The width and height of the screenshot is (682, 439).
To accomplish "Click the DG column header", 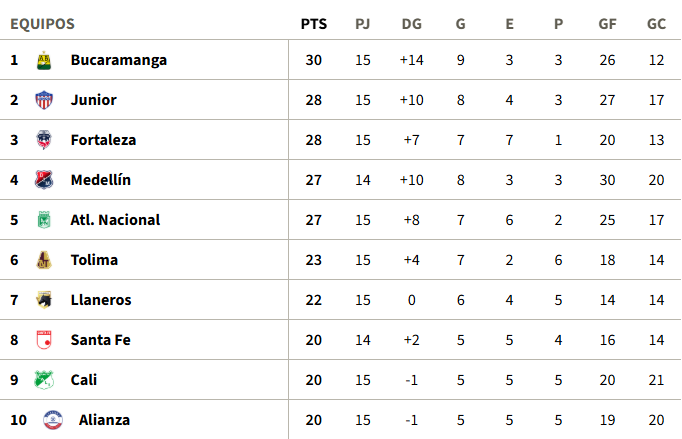I will pos(411,24).
